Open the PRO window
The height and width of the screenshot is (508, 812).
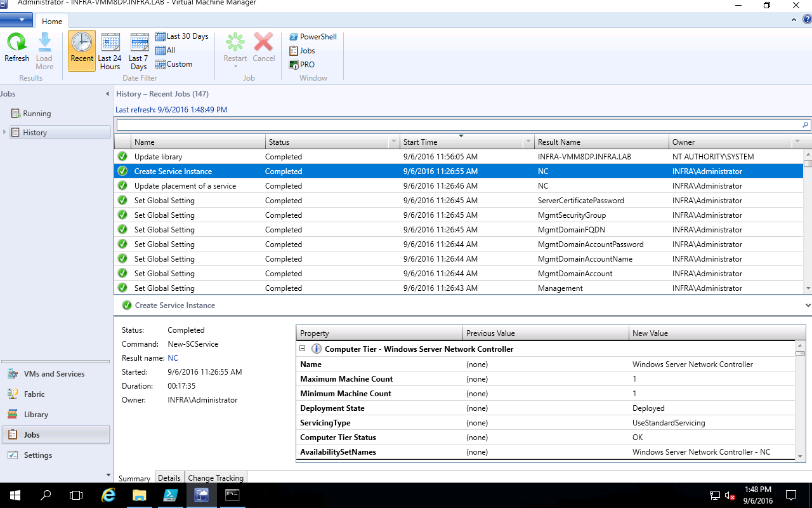pos(302,65)
